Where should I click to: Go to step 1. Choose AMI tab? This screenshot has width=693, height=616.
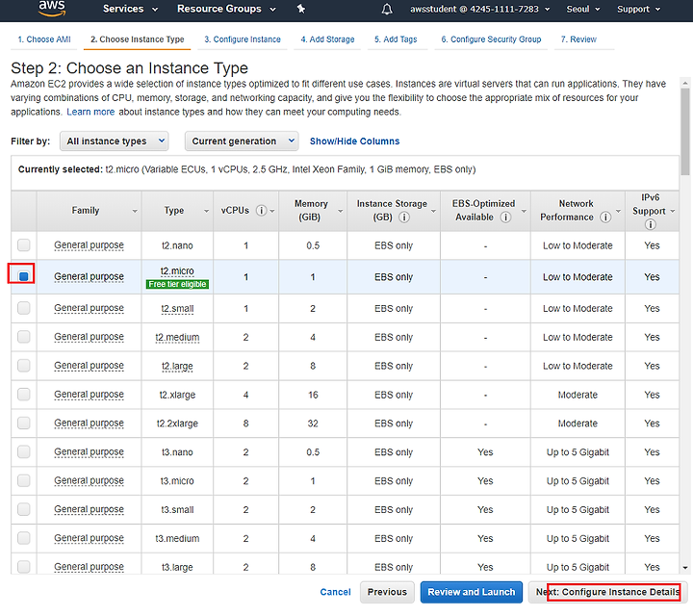point(44,39)
